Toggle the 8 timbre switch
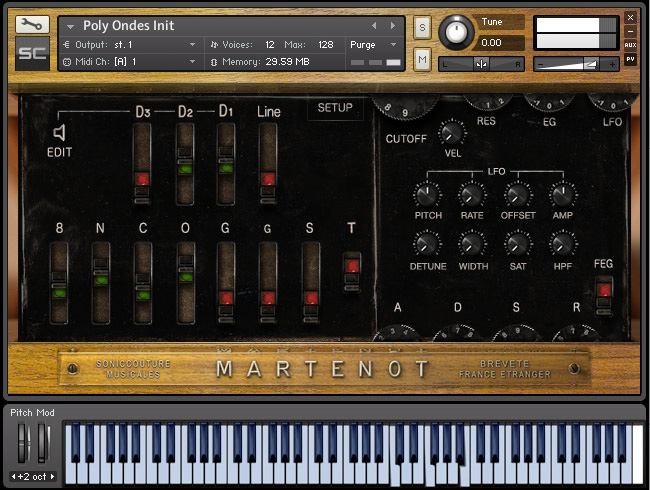 (59, 283)
